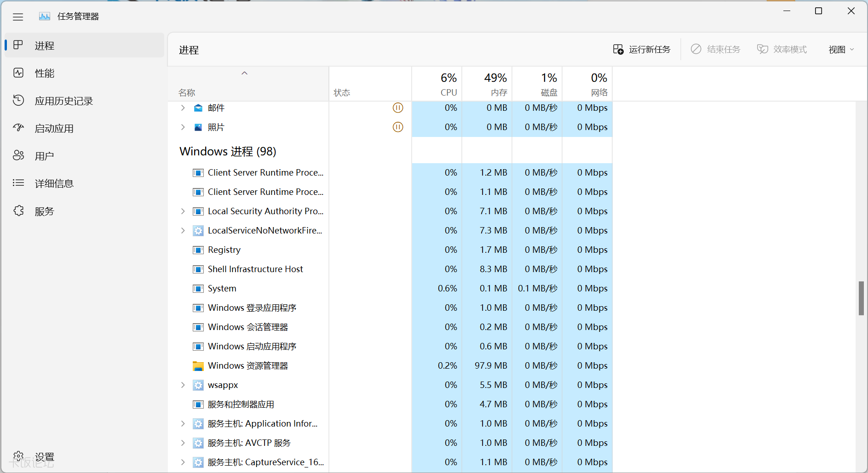Click the 应用历史记录 clock icon
This screenshot has width=868, height=473.
[18, 100]
